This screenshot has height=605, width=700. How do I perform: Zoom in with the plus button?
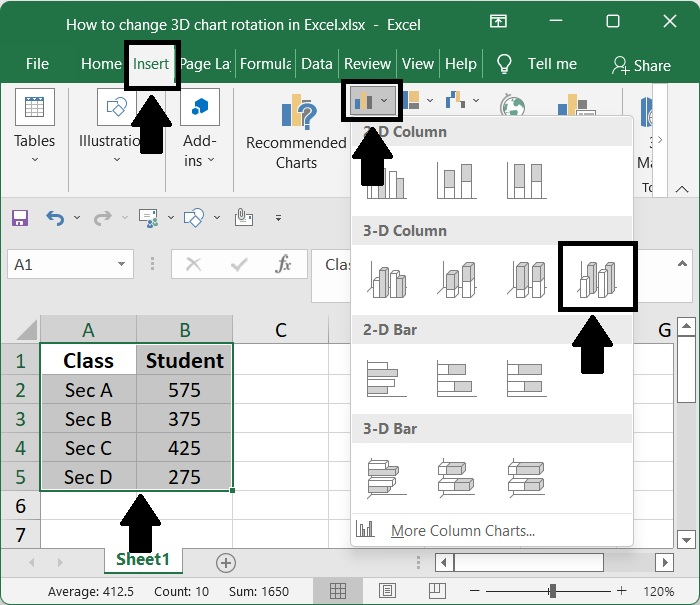[621, 591]
